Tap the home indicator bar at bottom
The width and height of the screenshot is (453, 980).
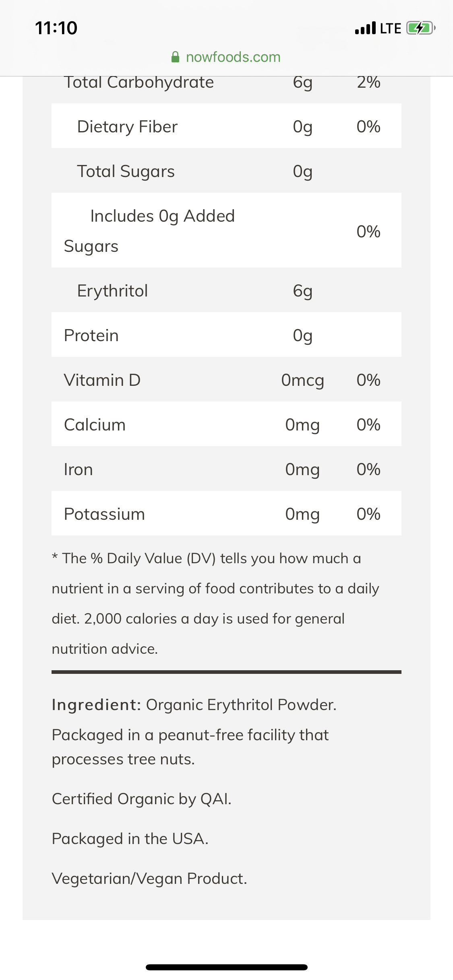click(226, 967)
